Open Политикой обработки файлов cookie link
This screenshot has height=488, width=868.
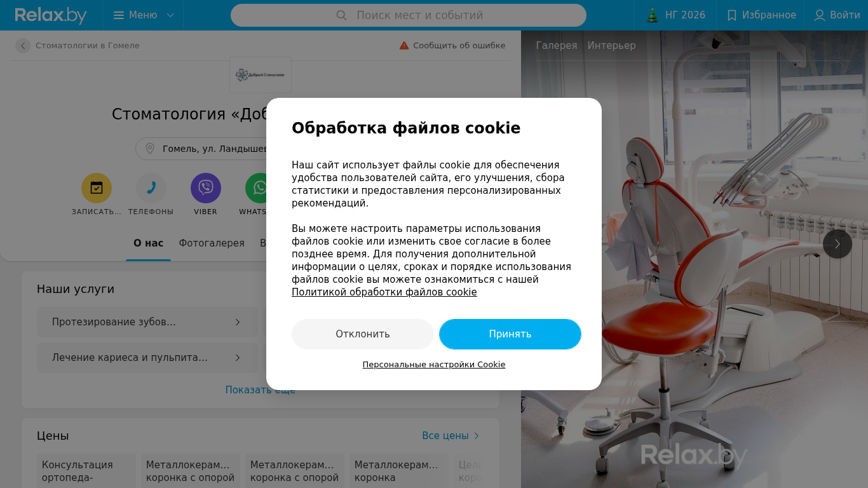384,292
